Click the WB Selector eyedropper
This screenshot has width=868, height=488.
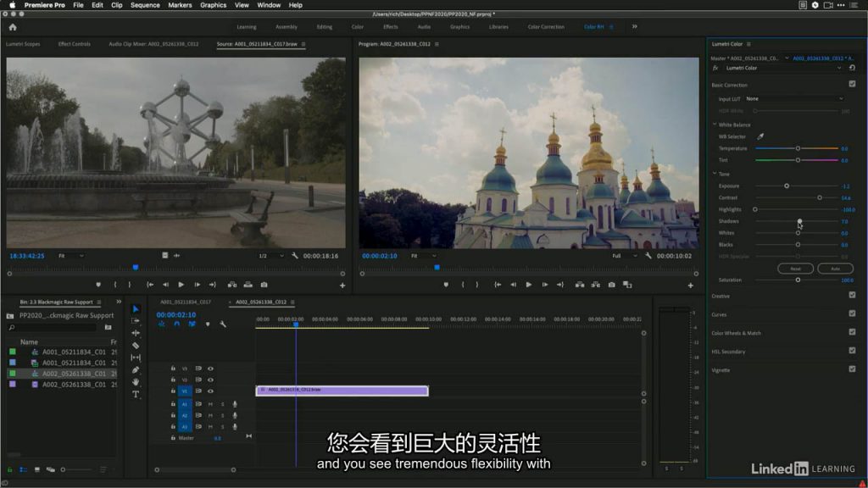760,136
